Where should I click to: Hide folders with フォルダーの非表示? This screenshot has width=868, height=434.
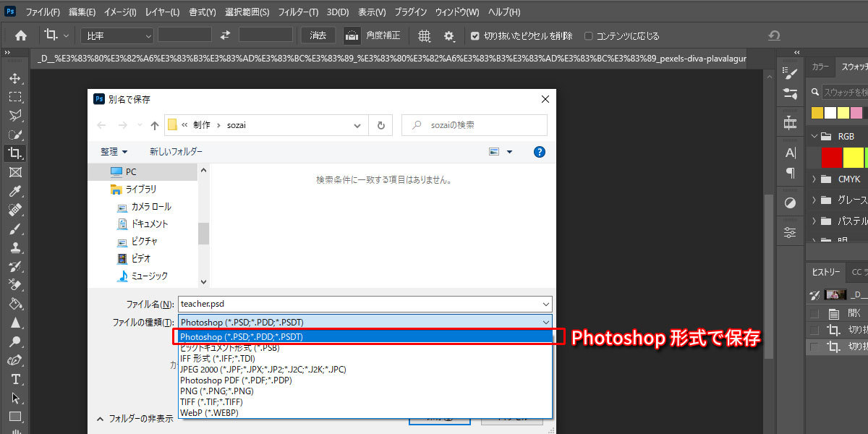coord(136,418)
